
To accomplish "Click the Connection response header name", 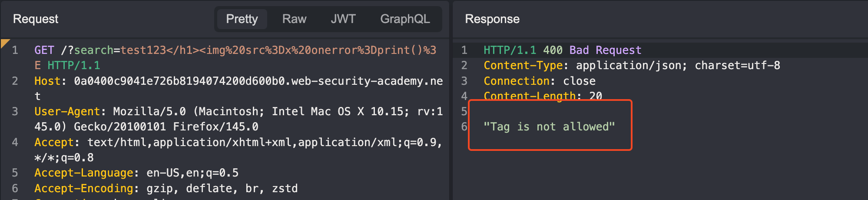I will click(517, 81).
